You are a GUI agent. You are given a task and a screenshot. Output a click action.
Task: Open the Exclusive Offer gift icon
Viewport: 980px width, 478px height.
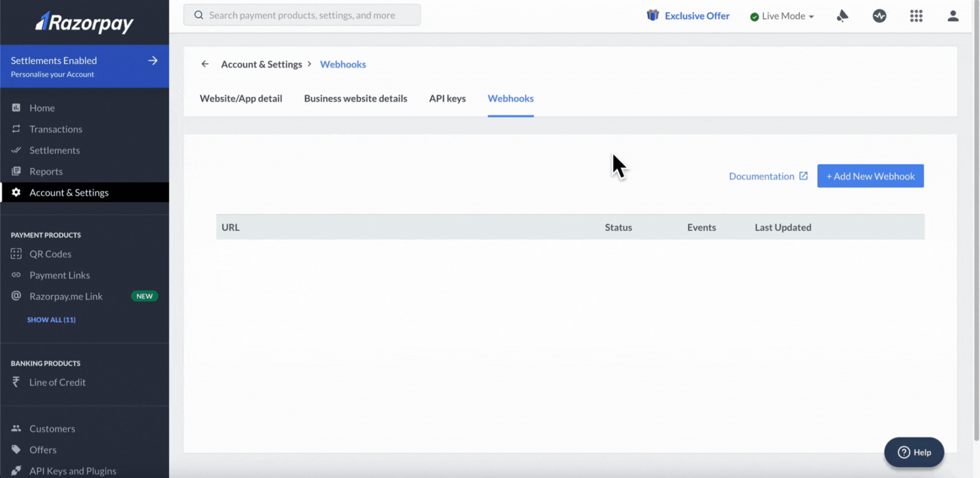pyautogui.click(x=653, y=15)
